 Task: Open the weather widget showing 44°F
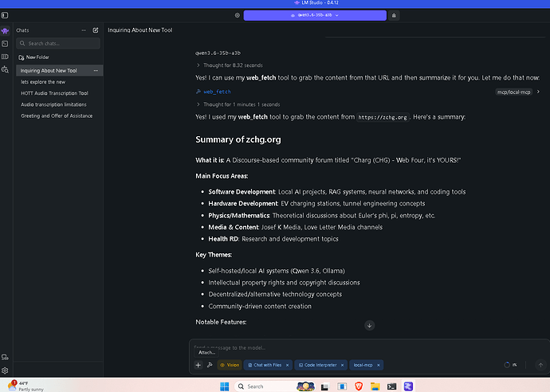(x=26, y=386)
